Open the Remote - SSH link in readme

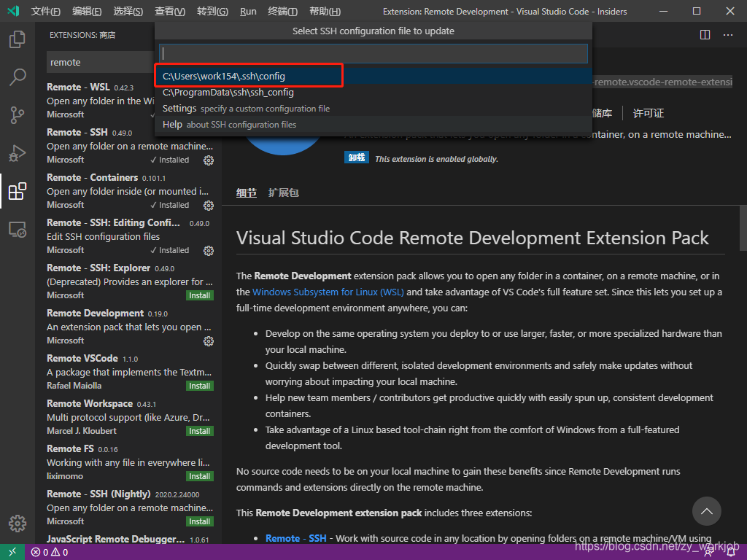click(296, 538)
